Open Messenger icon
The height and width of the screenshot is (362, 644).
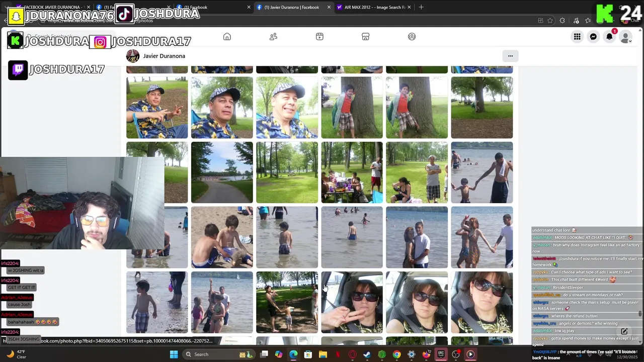point(593,37)
